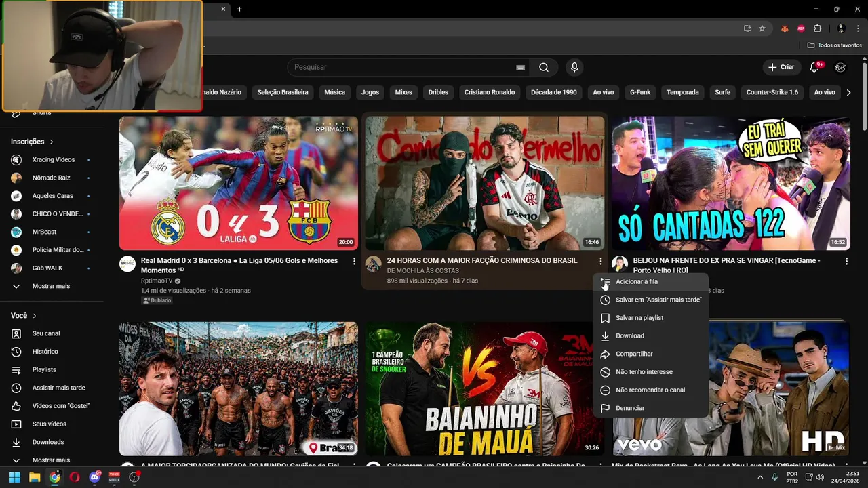Show hidden system tray icons
Screen dimensions: 868x488
pos(759,477)
